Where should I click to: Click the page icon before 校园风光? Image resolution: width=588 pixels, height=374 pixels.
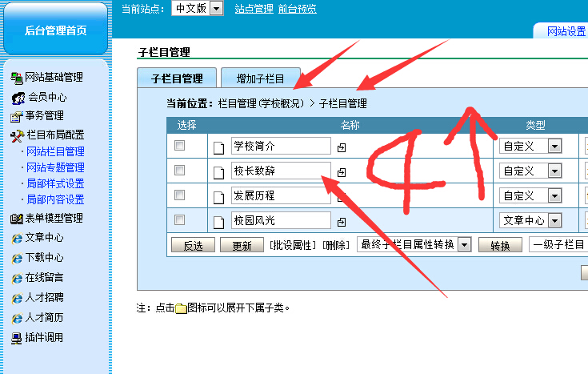click(219, 220)
